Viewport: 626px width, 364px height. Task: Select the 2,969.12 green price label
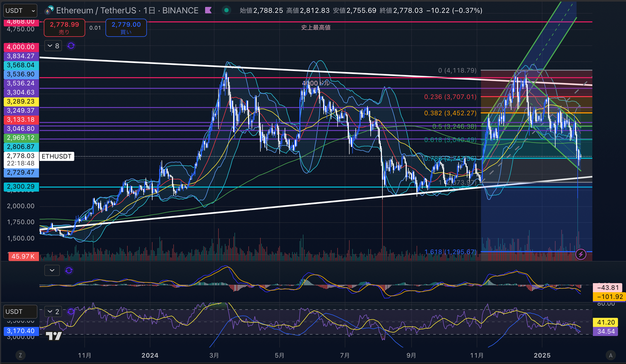(x=21, y=138)
